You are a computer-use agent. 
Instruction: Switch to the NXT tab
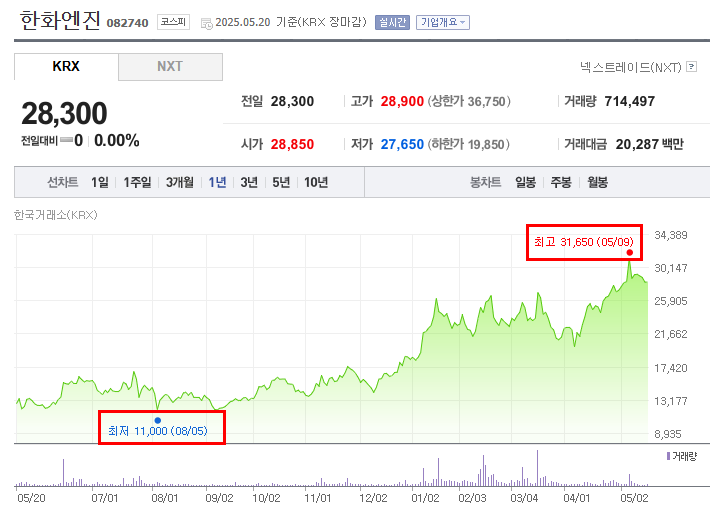[x=170, y=67]
